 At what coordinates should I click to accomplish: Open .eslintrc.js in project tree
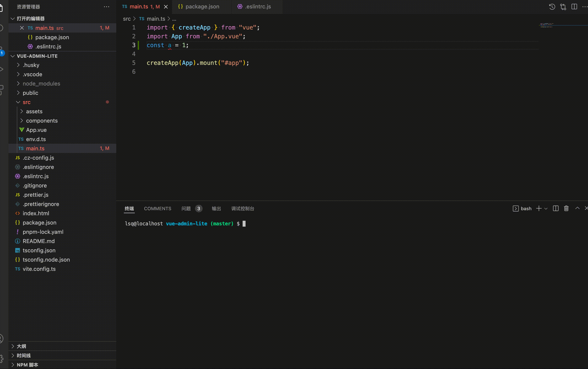[63, 176]
